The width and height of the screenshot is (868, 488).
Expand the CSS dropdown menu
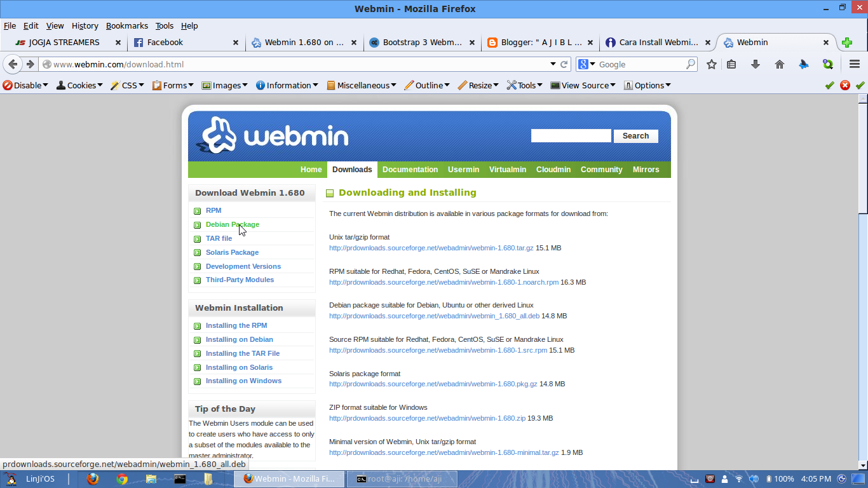(x=127, y=85)
